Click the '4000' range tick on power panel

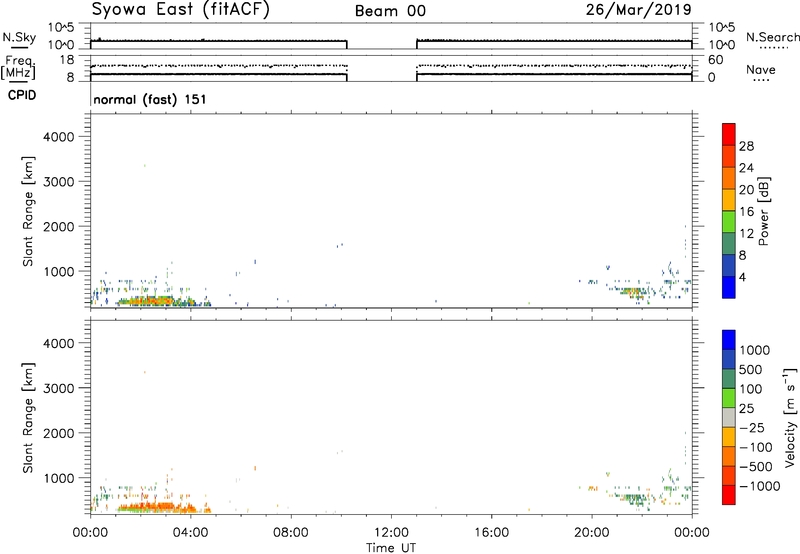click(x=59, y=137)
